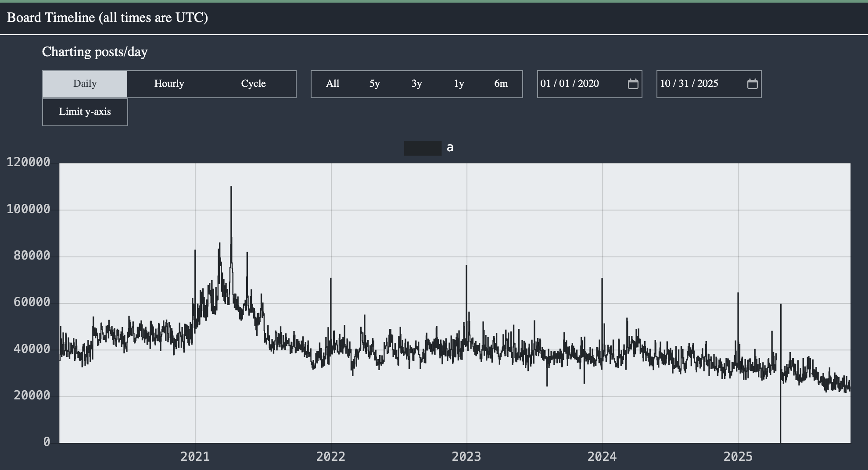Click the Charting posts/day label

point(95,52)
